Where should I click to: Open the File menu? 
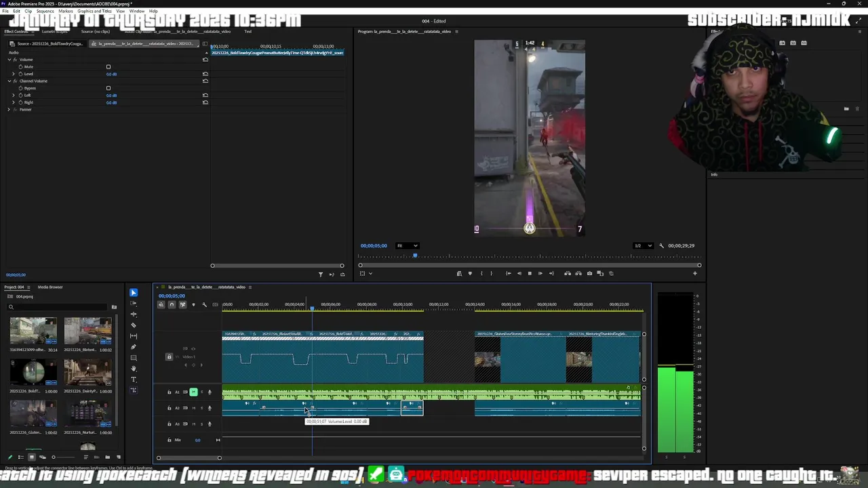click(5, 12)
